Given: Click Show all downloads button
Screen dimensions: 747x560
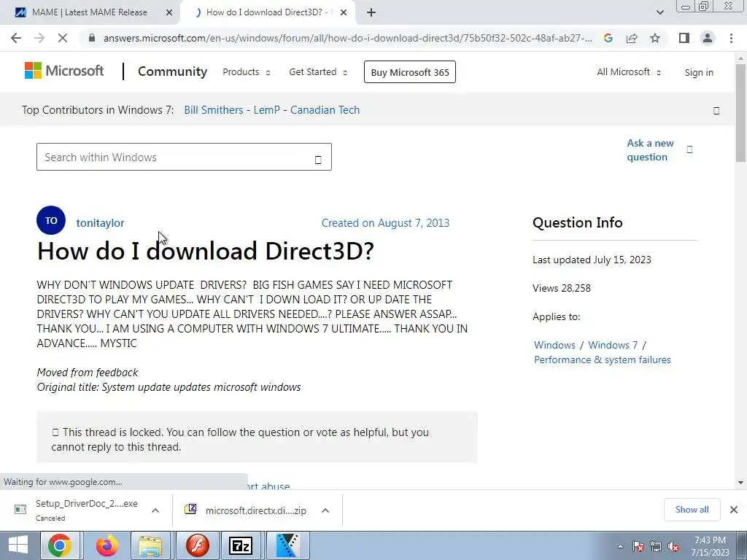Looking at the screenshot, I should 692,510.
